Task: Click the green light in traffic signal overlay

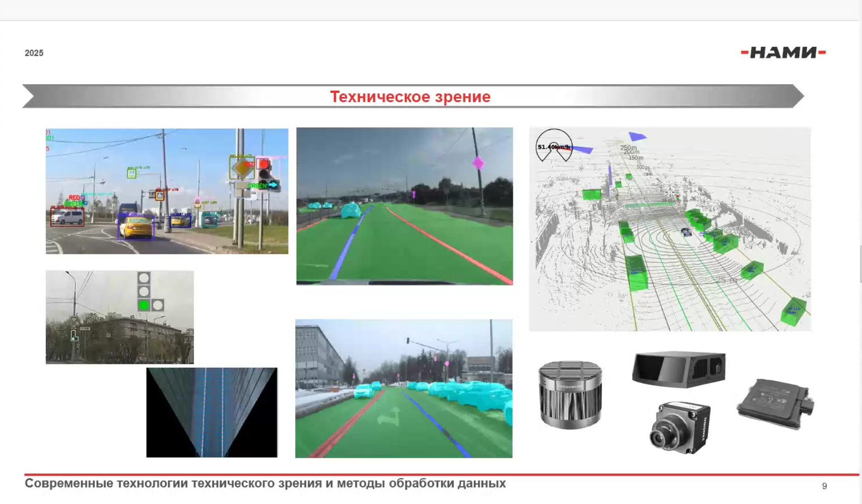Action: [144, 305]
